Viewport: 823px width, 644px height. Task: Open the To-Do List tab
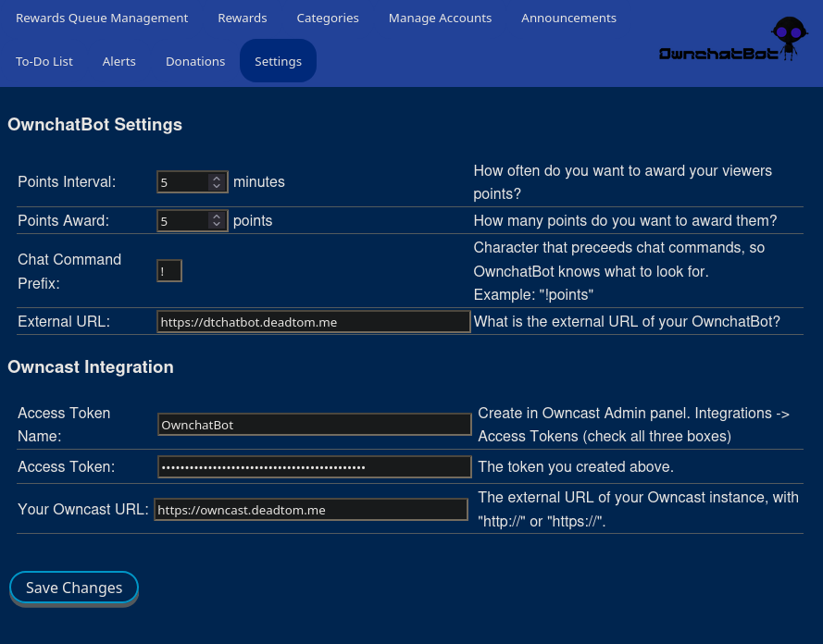[44, 61]
